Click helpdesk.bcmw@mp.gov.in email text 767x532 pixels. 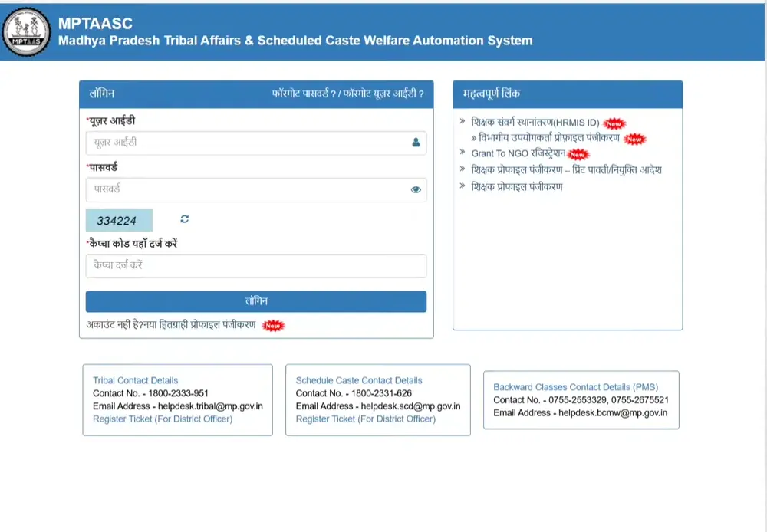(613, 412)
